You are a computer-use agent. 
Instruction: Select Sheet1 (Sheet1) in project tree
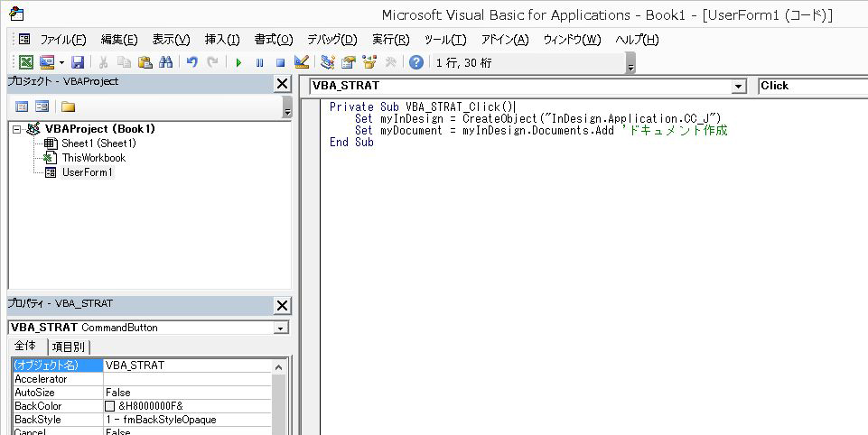click(x=98, y=143)
